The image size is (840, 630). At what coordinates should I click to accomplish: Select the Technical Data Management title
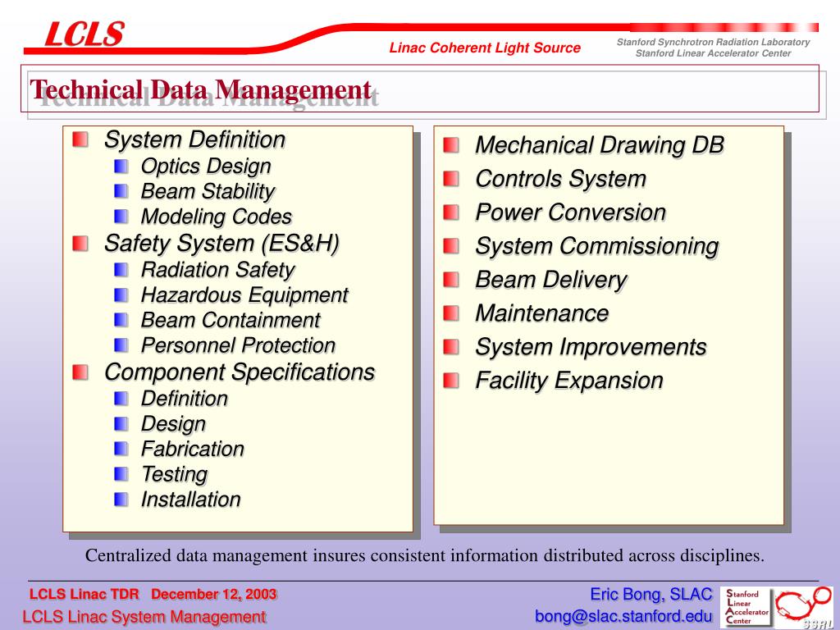click(x=201, y=89)
